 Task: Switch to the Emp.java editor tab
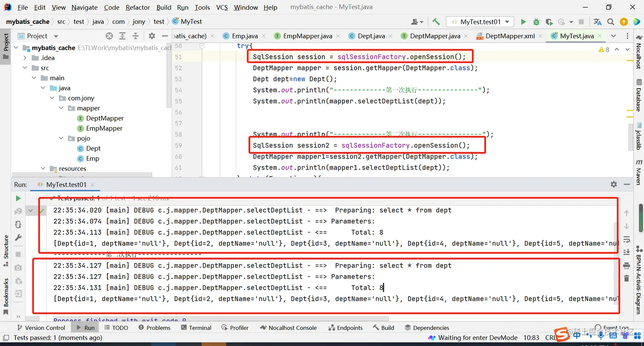tap(244, 36)
